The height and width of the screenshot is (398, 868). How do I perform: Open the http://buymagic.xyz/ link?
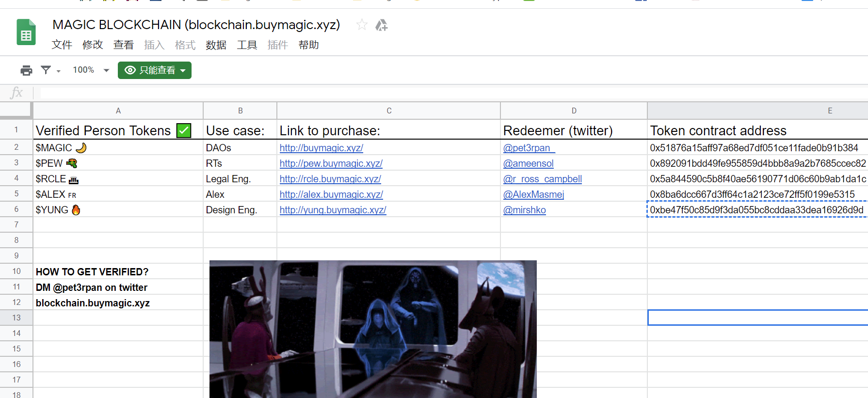(x=321, y=148)
